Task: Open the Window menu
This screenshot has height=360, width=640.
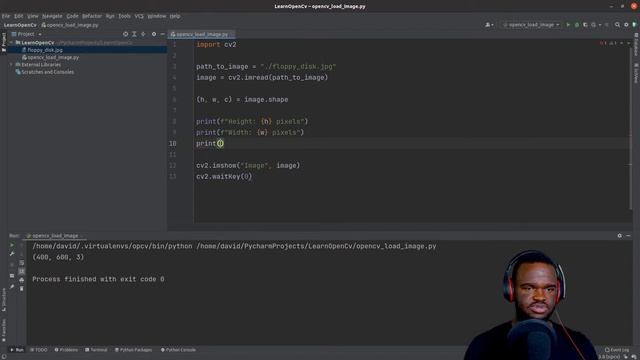Action: coord(157,16)
